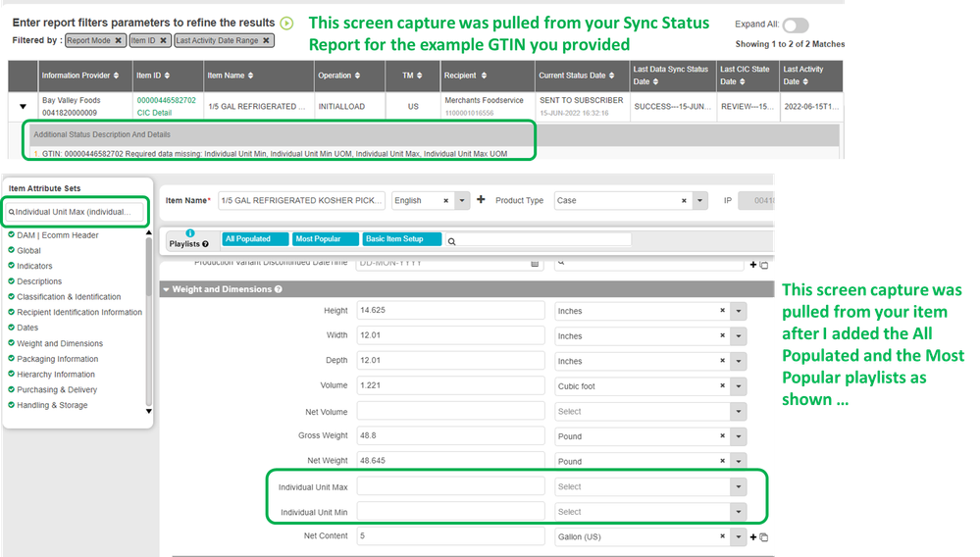The image size is (980, 557).
Task: Open Volume Cubic foot dropdown arrow
Action: coord(738,386)
